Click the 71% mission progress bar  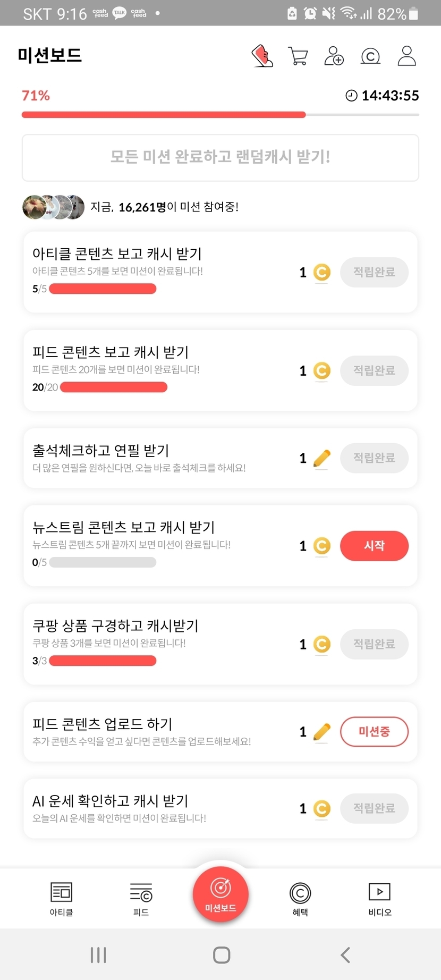[x=220, y=114]
